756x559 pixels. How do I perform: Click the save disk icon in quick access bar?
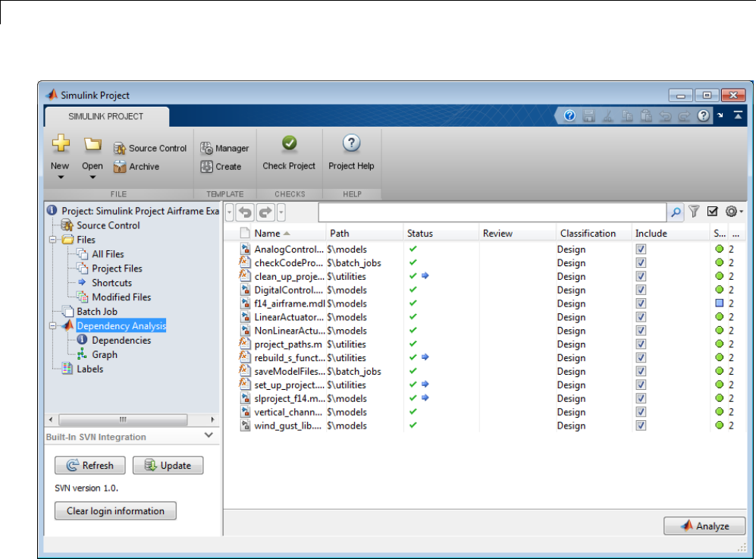tap(588, 116)
